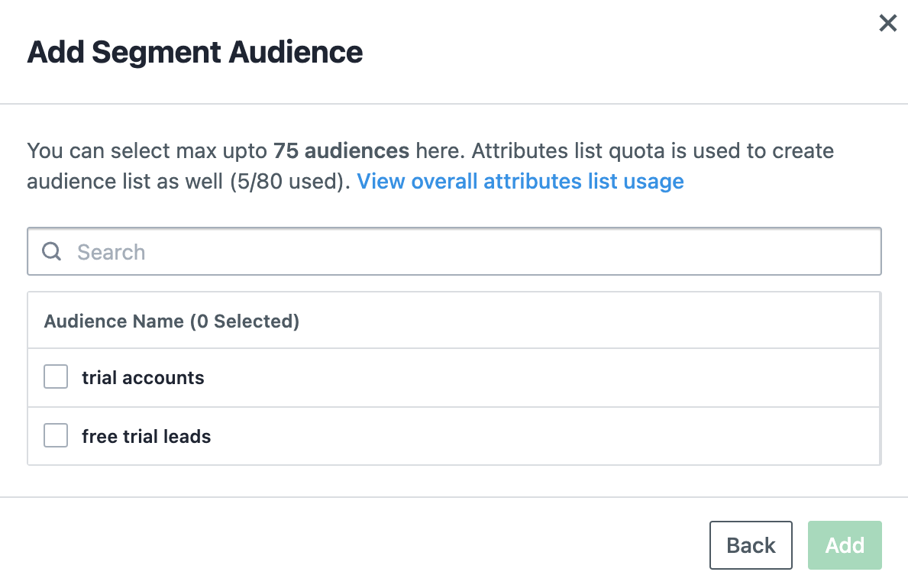Image resolution: width=908 pixels, height=588 pixels.
Task: Click the Add Segment Audience title
Action: point(195,53)
